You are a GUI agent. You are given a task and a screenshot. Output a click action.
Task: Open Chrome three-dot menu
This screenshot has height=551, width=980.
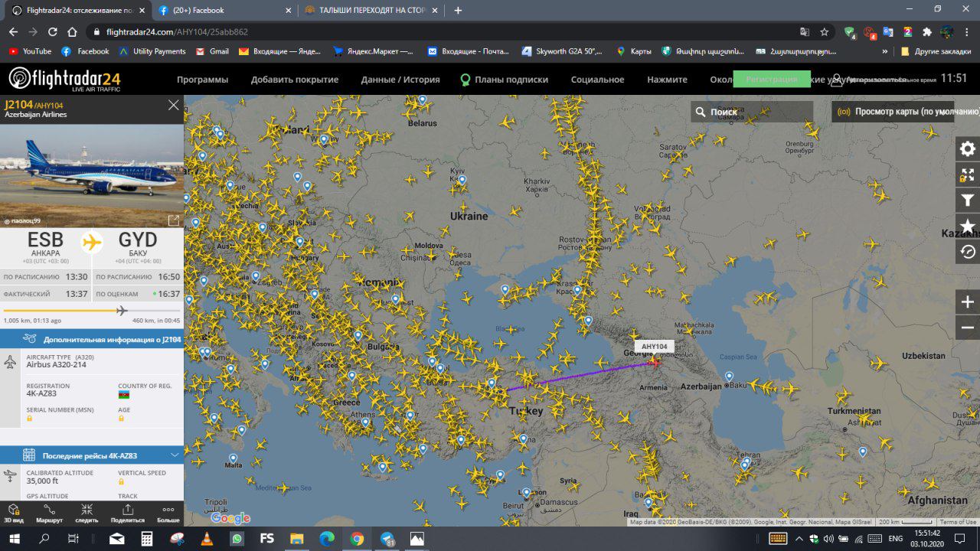pyautogui.click(x=968, y=32)
